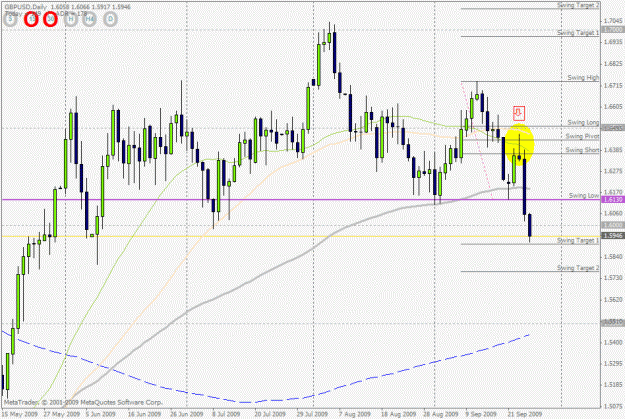The image size is (625, 419).
Task: Click the ADR = 178 readout
Action: pos(72,14)
